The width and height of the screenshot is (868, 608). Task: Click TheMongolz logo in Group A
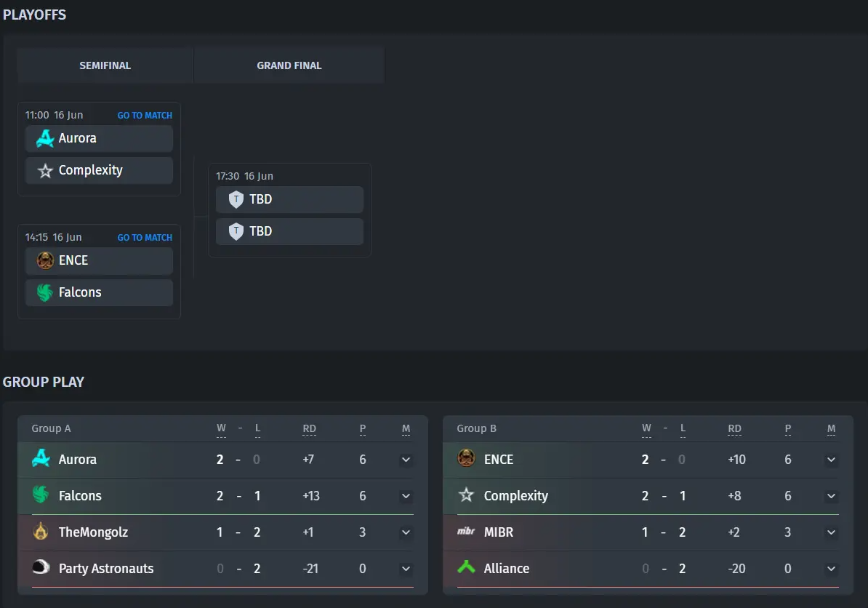click(41, 532)
